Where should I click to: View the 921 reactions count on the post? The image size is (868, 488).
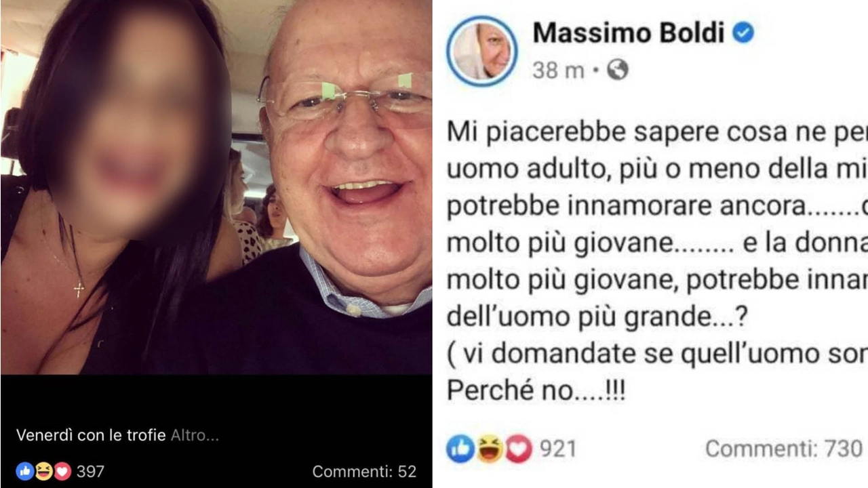(x=558, y=449)
